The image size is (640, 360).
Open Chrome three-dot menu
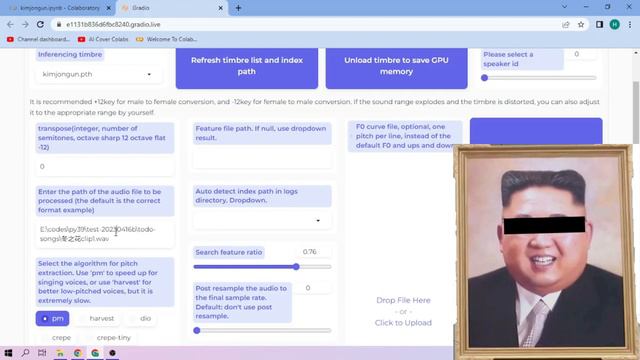[x=630, y=24]
